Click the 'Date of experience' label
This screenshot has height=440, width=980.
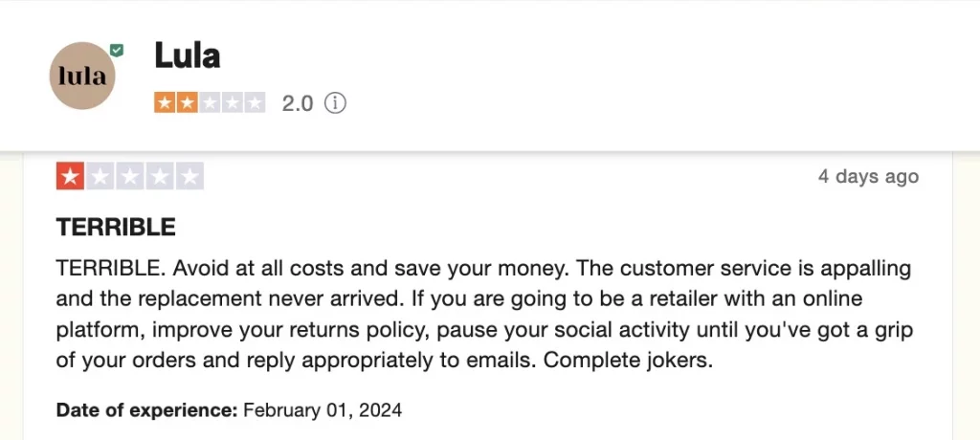click(x=146, y=410)
